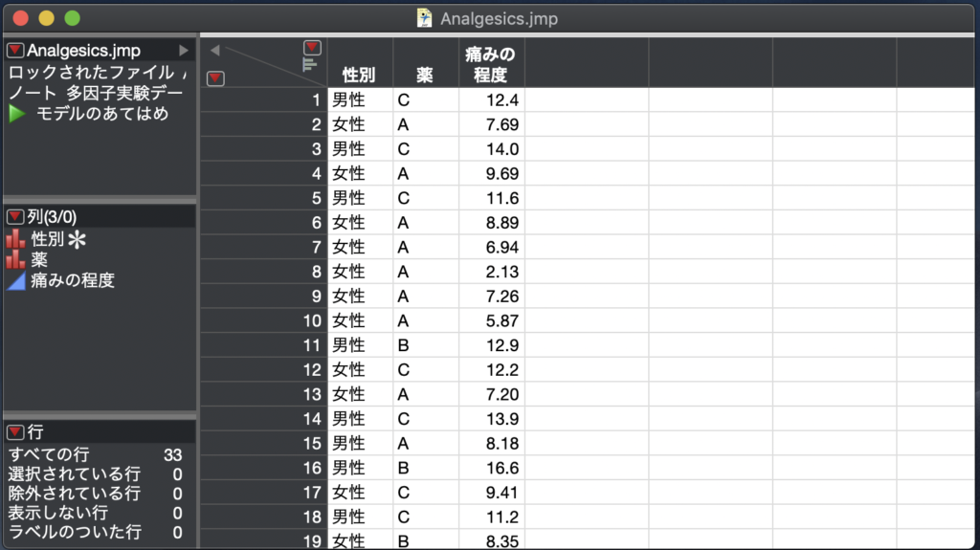Open the columns red triangle menu above the filter icon
980x550 pixels.
click(312, 48)
